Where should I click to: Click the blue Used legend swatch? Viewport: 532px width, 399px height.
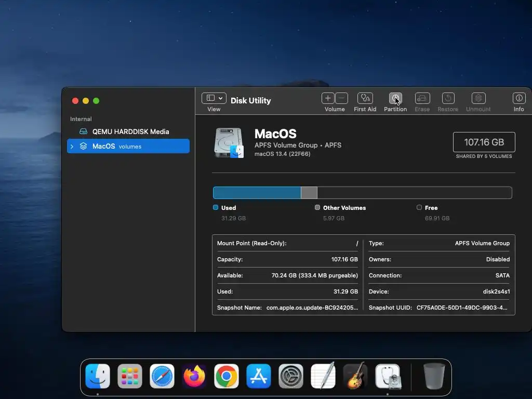[216, 207]
